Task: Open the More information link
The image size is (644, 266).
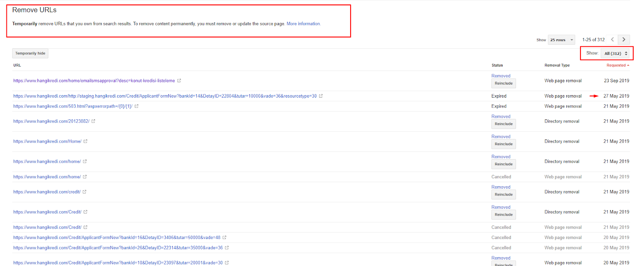Action: (303, 24)
